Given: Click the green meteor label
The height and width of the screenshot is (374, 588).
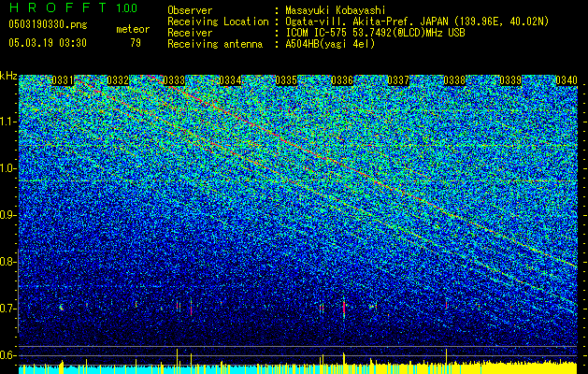Looking at the screenshot, I should (x=133, y=29).
